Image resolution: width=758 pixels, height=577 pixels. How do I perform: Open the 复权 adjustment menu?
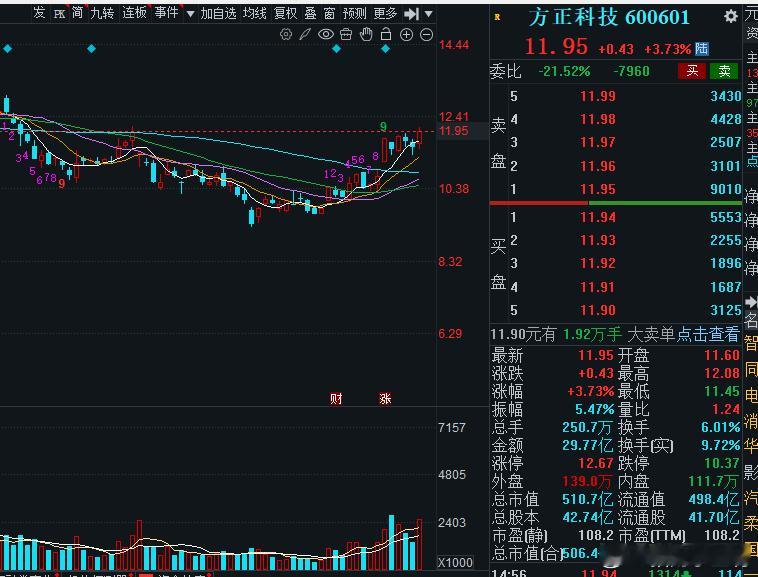(285, 14)
